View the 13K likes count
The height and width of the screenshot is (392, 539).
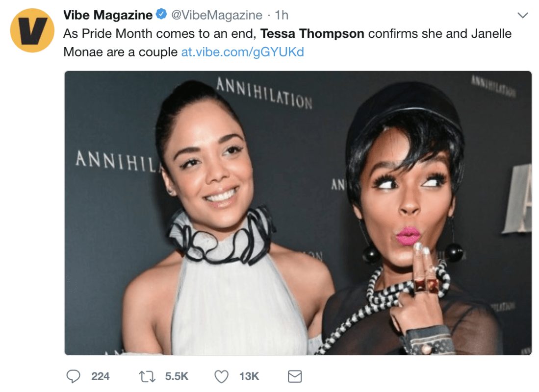coord(249,376)
